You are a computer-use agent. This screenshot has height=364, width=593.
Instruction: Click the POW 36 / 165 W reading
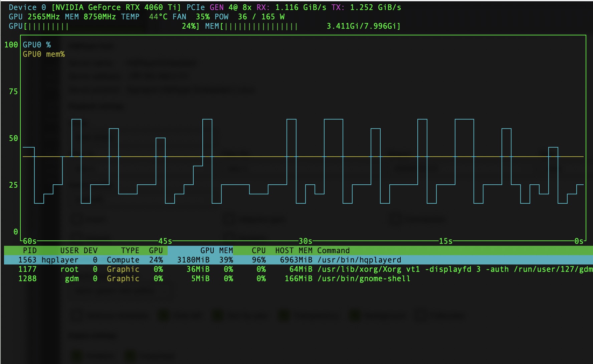click(x=249, y=17)
